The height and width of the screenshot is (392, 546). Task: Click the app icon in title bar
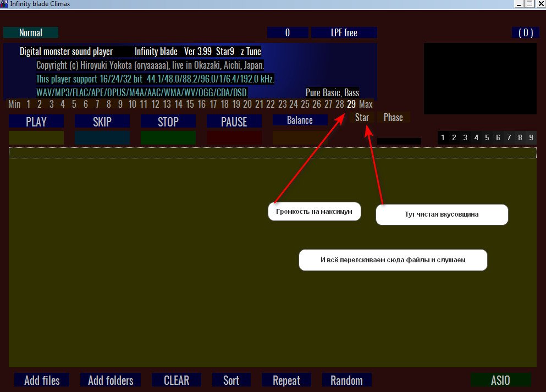(4, 4)
